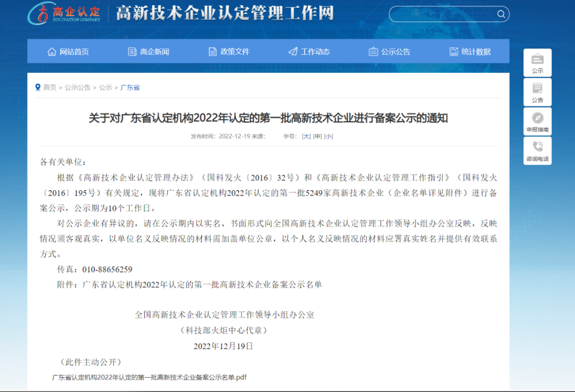Click the news icon next to 高企新闻
Image resolution: width=575 pixels, height=392 pixels.
[x=131, y=51]
